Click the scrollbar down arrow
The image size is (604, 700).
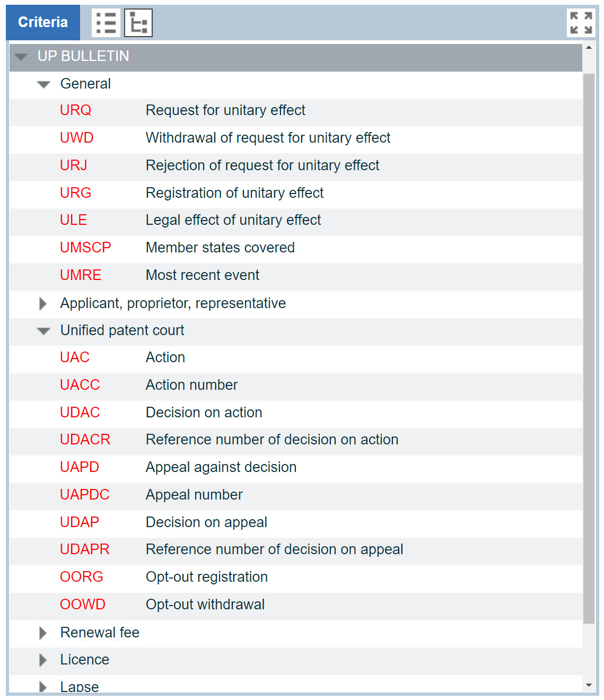pyautogui.click(x=589, y=685)
